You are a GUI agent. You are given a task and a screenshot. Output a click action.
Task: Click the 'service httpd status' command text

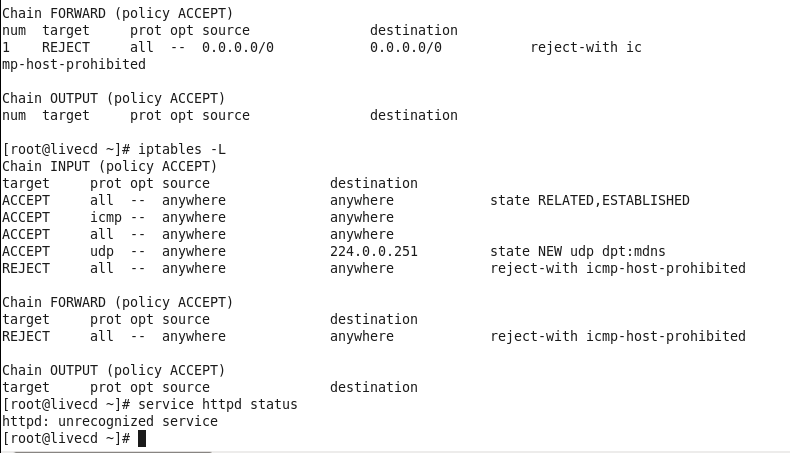[x=218, y=404]
